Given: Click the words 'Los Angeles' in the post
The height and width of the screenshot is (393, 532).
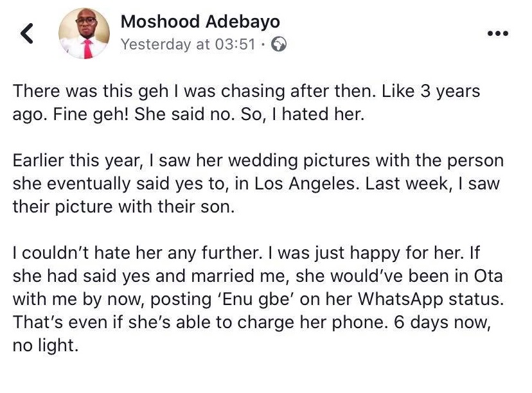Looking at the screenshot, I should pyautogui.click(x=305, y=183).
